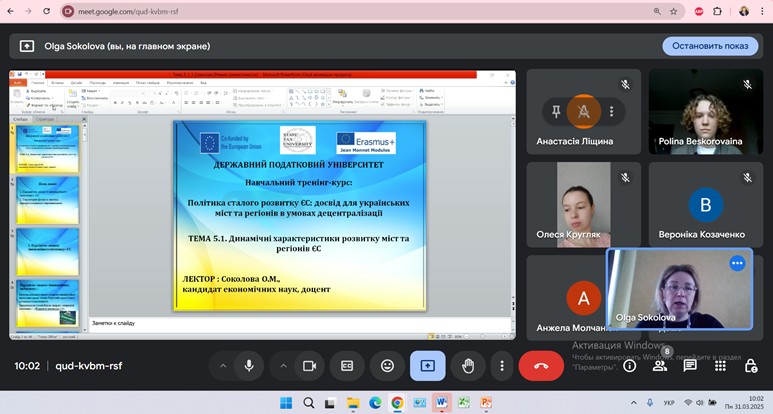This screenshot has width=773, height=414.
Task: Select slide 3 thumbnail in PowerPoint
Action: [x=47, y=251]
